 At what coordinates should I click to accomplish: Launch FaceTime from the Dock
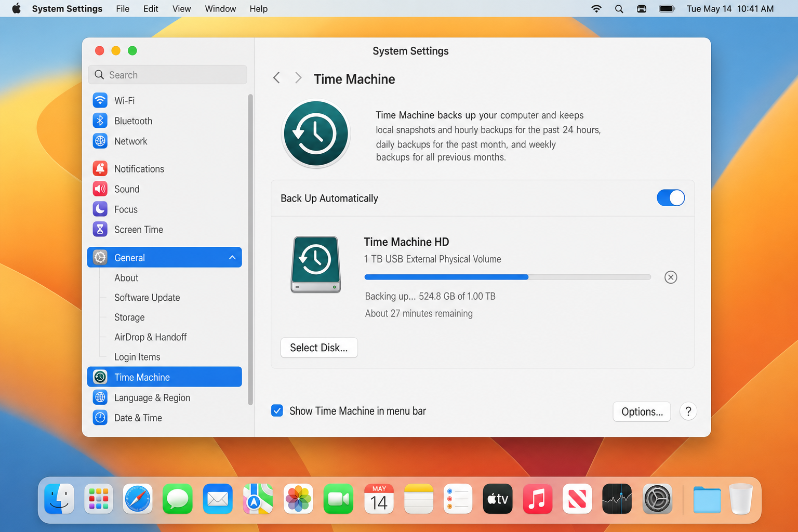point(338,499)
